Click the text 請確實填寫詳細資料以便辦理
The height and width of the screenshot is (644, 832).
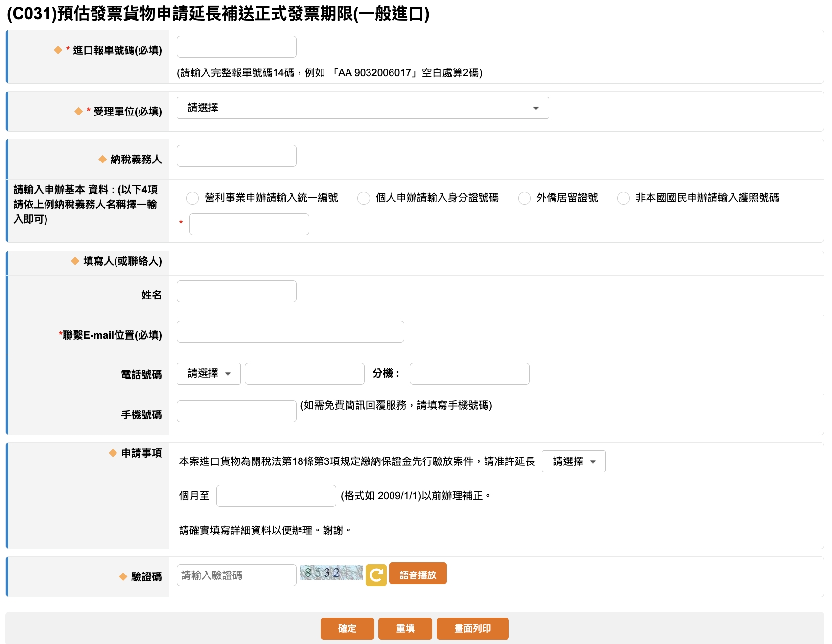[x=265, y=530]
